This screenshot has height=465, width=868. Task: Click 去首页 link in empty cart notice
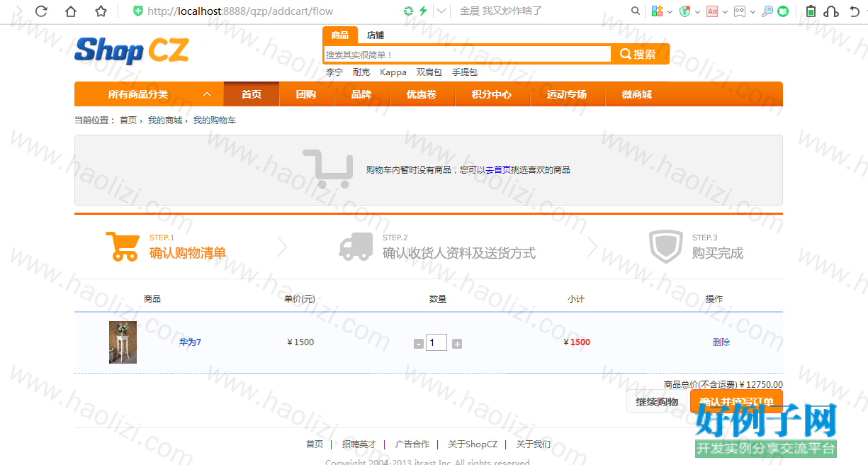tap(498, 170)
